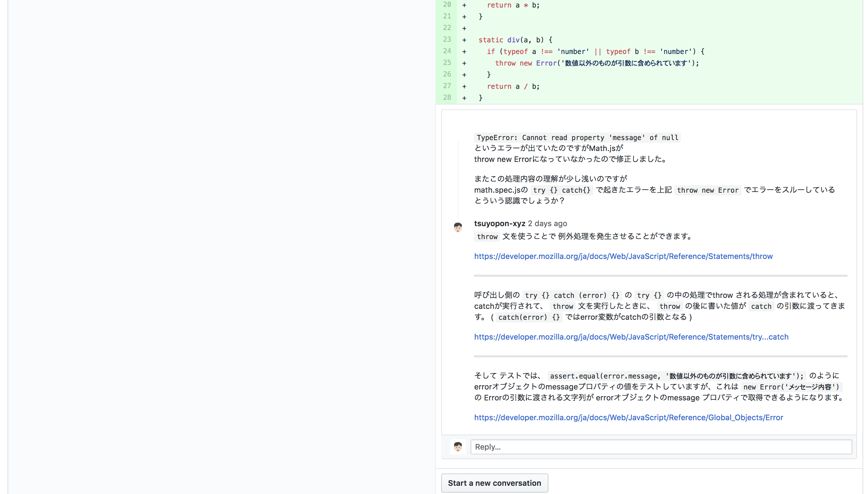Click the avatar next to Reply field
The height and width of the screenshot is (494, 868).
tap(458, 447)
